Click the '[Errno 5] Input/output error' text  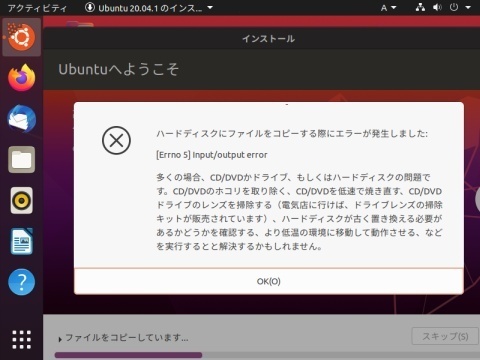pos(212,155)
